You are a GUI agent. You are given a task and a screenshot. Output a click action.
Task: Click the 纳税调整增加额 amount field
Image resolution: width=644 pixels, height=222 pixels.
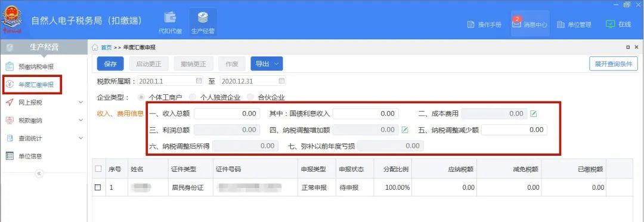click(366, 130)
